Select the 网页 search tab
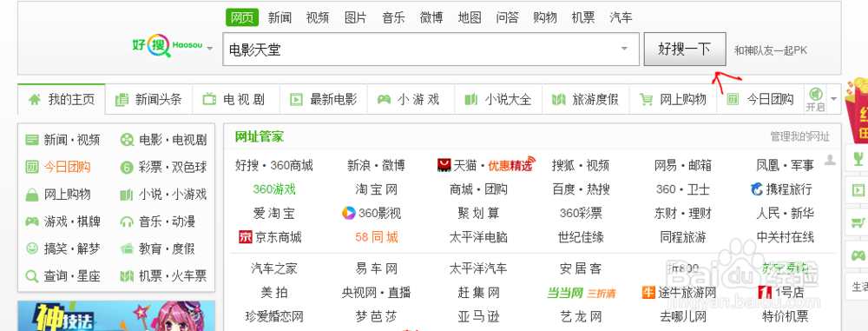Image resolution: width=868 pixels, height=331 pixels. [242, 17]
